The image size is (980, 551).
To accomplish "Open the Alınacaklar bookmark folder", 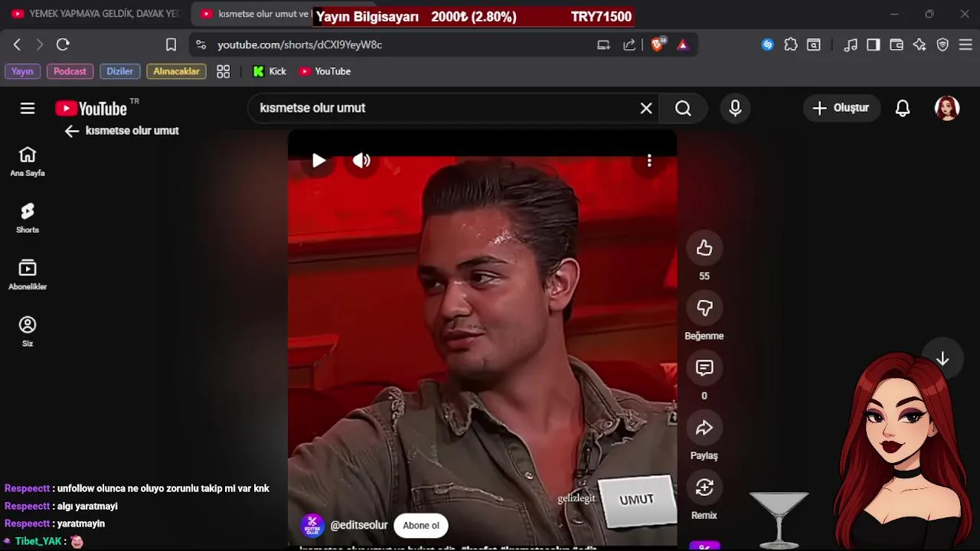I will pos(176,71).
